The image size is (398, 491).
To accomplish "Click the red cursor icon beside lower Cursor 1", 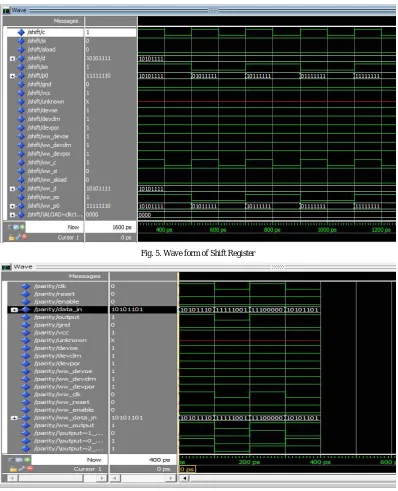I will (x=30, y=469).
